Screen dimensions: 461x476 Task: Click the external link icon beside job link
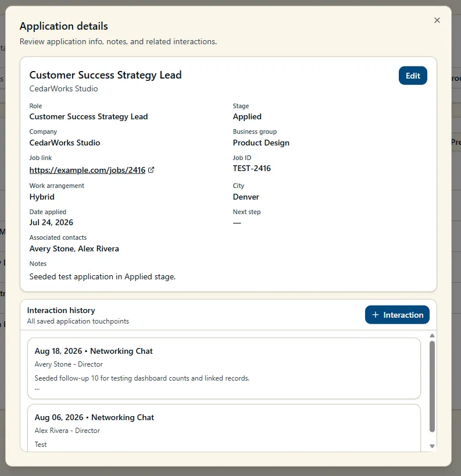tap(151, 170)
